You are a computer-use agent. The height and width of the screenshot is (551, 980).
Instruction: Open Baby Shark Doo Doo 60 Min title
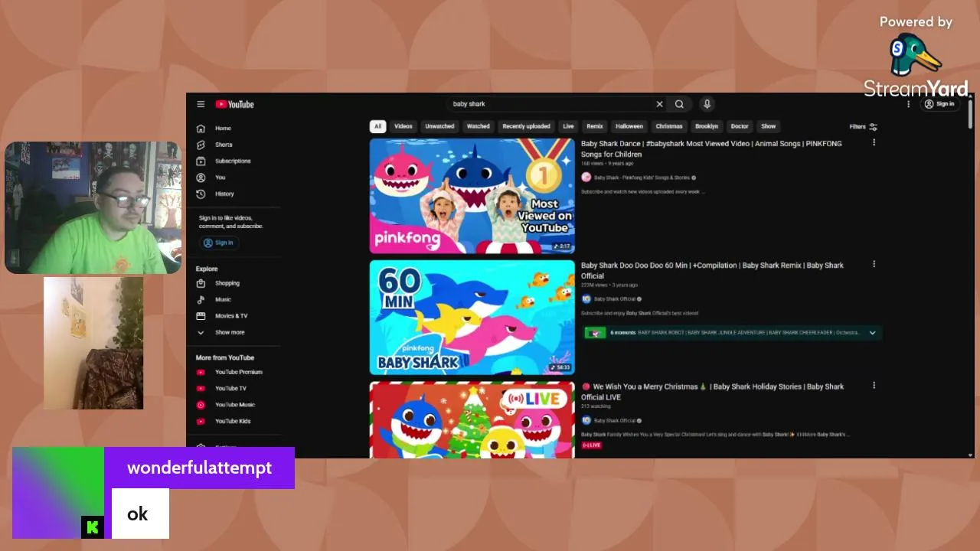point(712,270)
